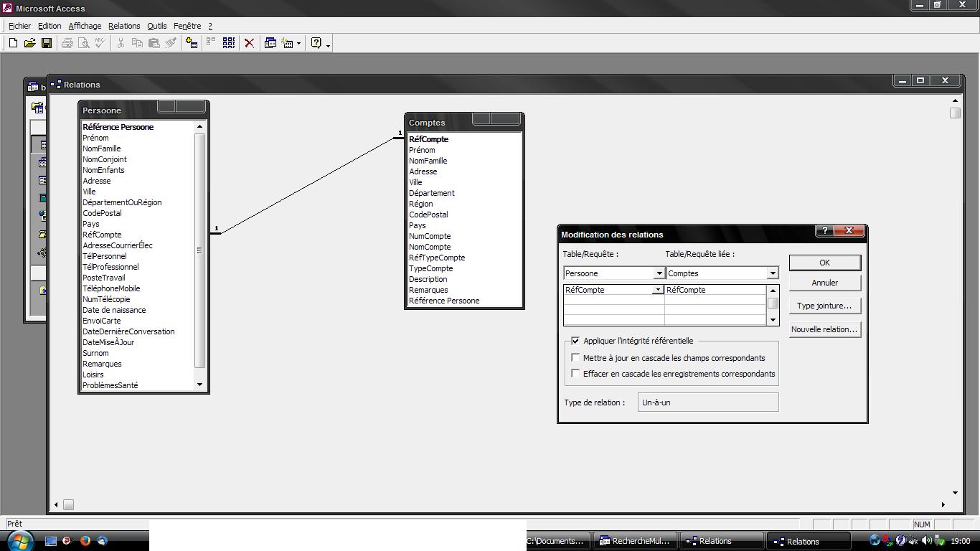The image size is (980, 551).
Task: Click the Comptes RéfCompte cell in the dialog grid
Action: [715, 290]
